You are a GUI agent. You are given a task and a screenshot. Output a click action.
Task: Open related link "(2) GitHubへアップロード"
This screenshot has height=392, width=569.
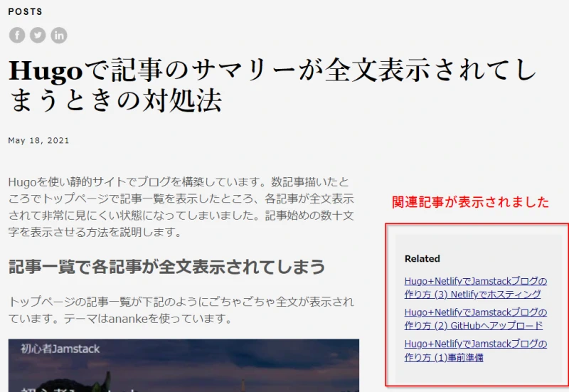click(x=475, y=319)
